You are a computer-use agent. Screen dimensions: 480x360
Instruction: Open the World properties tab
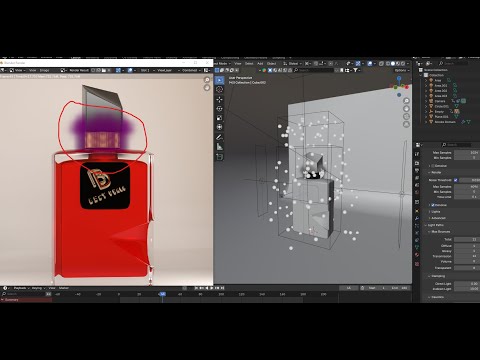pyautogui.click(x=417, y=192)
